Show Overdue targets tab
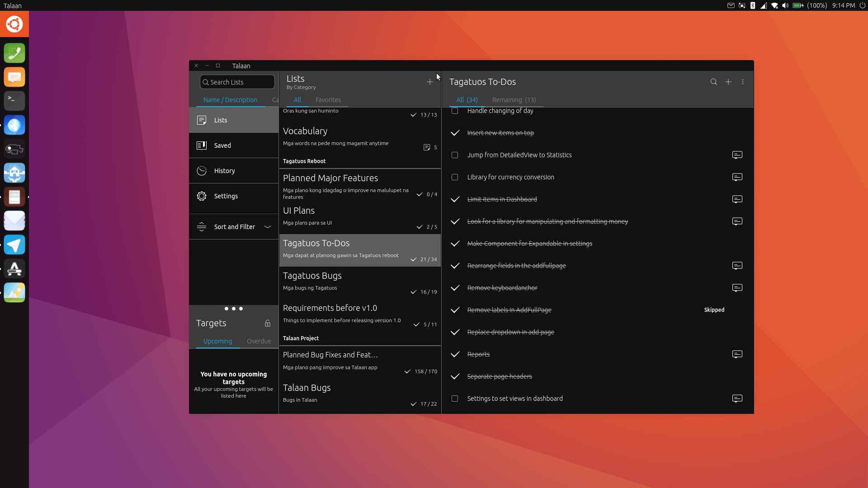Viewport: 868px width, 488px height. point(259,341)
